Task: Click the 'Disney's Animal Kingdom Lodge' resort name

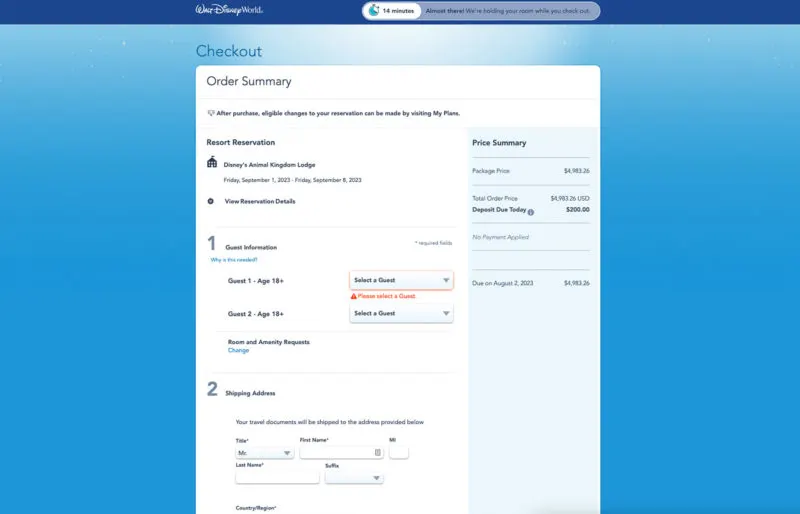Action: 269,165
